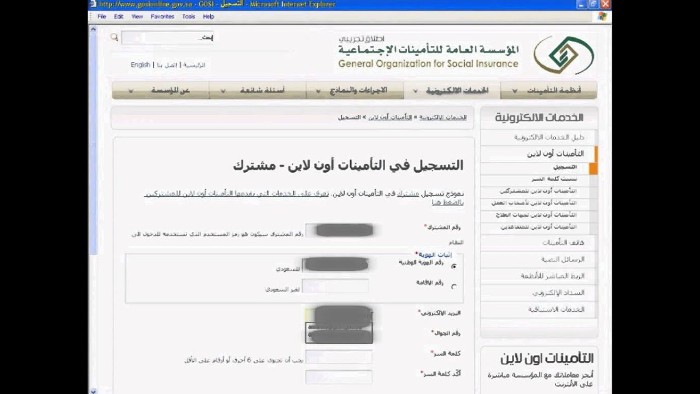Click the scrollbar up arrow

[x=93, y=29]
